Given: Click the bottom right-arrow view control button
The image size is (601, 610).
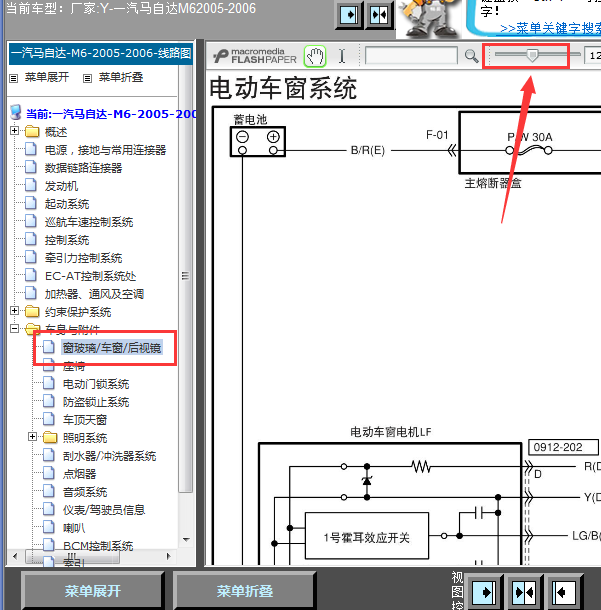Looking at the screenshot, I should point(484,592).
